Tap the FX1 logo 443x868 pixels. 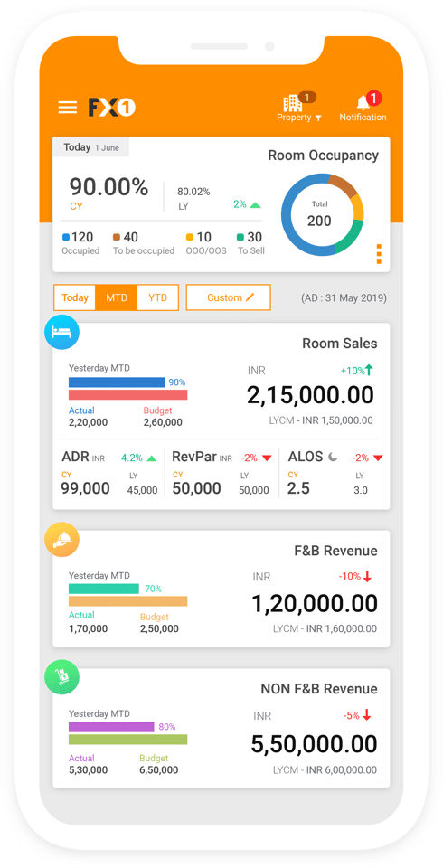coord(112,108)
